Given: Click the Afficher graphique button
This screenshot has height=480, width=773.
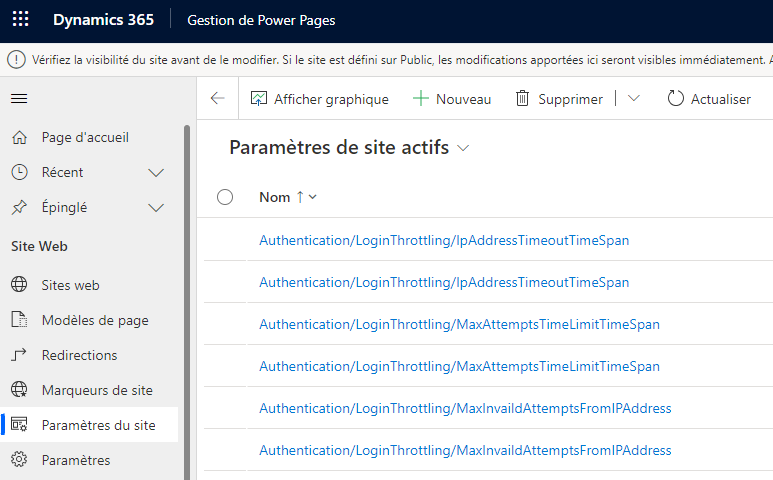Looking at the screenshot, I should pyautogui.click(x=319, y=99).
